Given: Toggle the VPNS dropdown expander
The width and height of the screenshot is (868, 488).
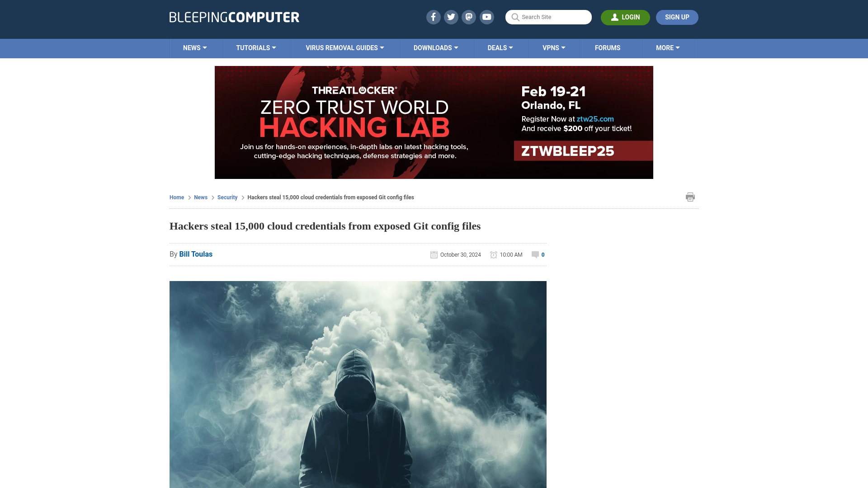Looking at the screenshot, I should pyautogui.click(x=563, y=47).
